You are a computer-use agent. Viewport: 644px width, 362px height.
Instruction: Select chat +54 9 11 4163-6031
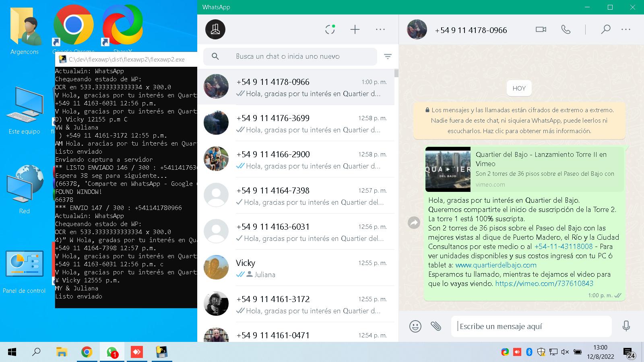click(x=296, y=232)
